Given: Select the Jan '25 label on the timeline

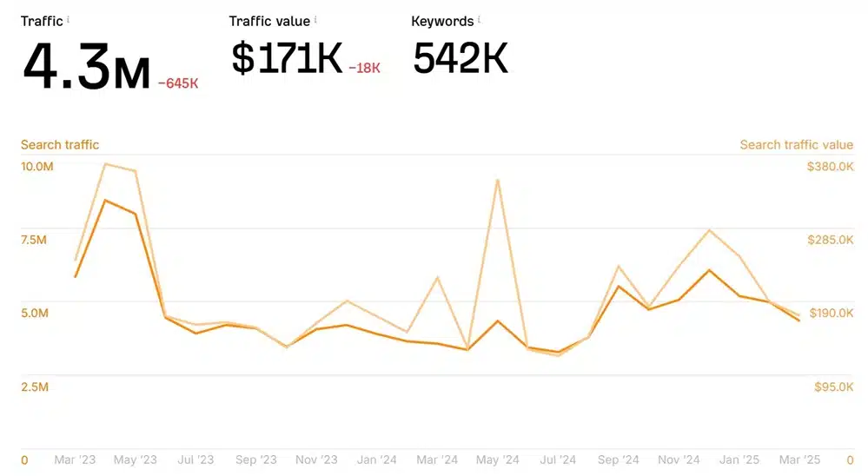Looking at the screenshot, I should coord(739,459).
